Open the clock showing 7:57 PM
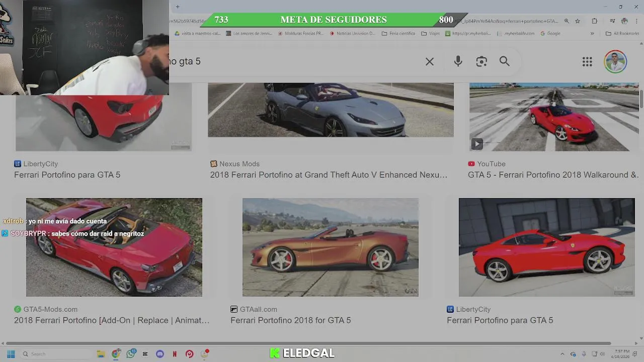This screenshot has width=644, height=362. tap(619, 354)
